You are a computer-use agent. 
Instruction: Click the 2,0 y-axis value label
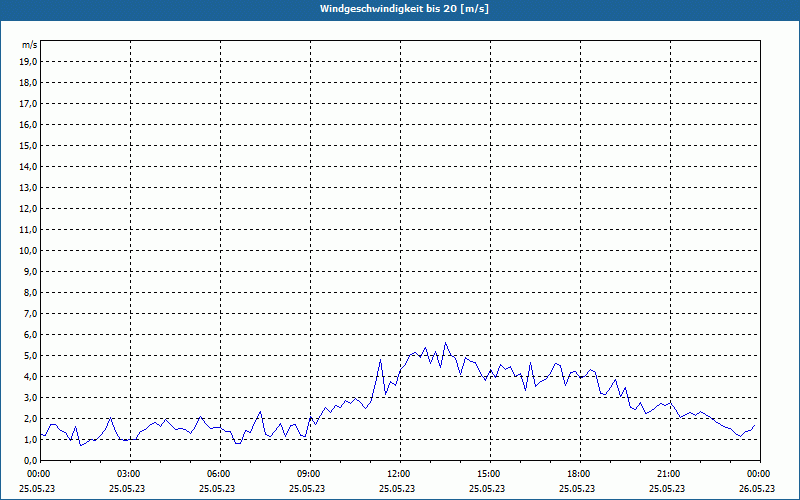(x=28, y=418)
